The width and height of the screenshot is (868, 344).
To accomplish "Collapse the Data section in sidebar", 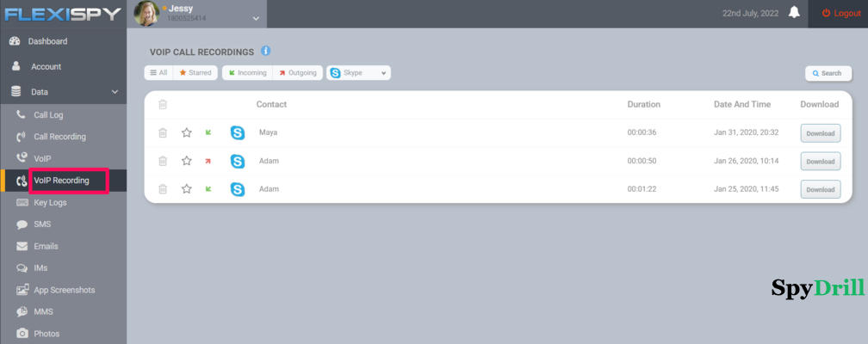I will tap(115, 91).
